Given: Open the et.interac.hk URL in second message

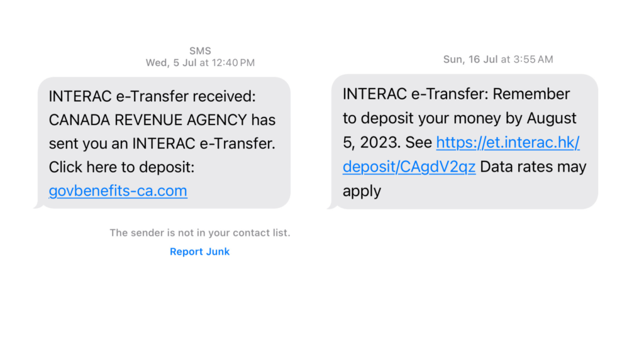Looking at the screenshot, I should (508, 143).
